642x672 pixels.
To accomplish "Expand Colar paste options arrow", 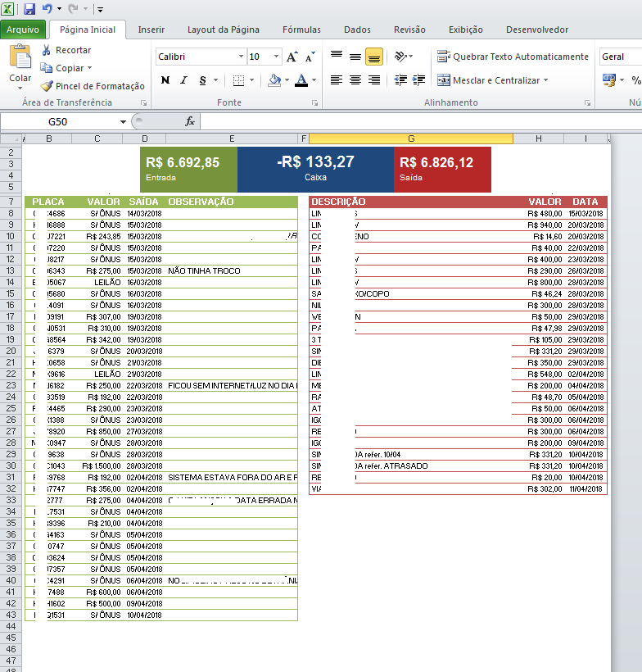I will coord(20,88).
